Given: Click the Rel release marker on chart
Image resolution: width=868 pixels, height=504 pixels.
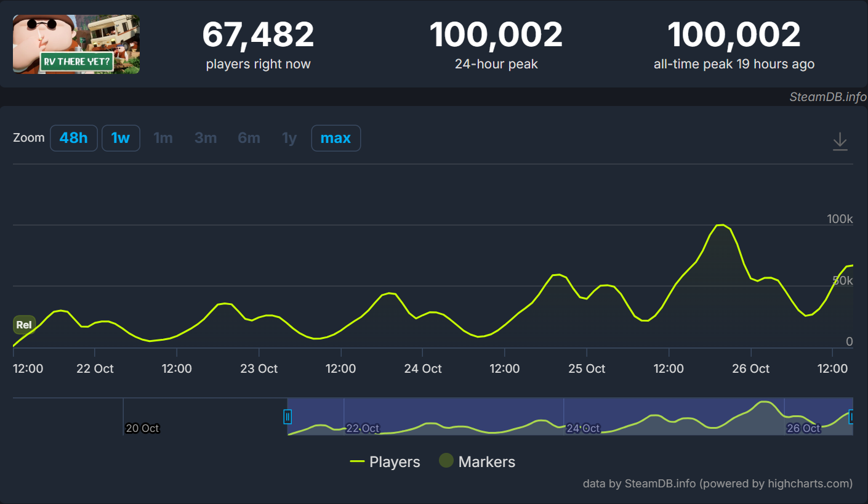Looking at the screenshot, I should 24,325.
